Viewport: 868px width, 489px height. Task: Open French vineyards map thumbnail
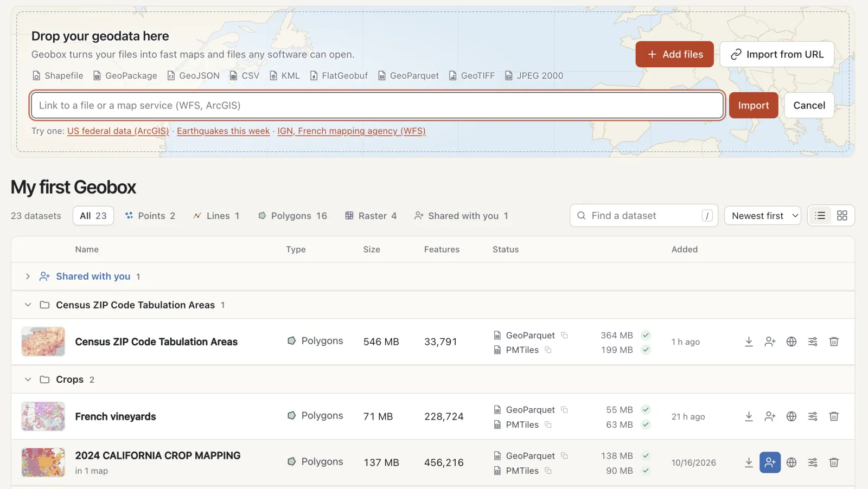point(43,416)
